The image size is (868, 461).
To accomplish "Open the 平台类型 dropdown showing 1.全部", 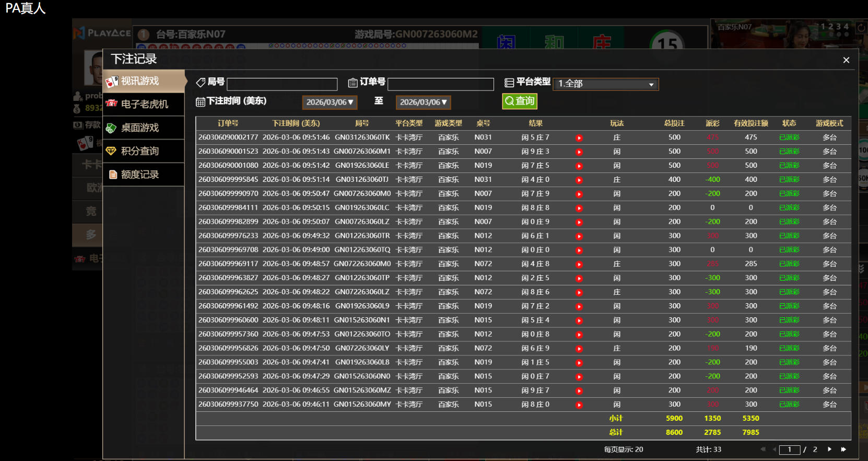I will [x=605, y=84].
